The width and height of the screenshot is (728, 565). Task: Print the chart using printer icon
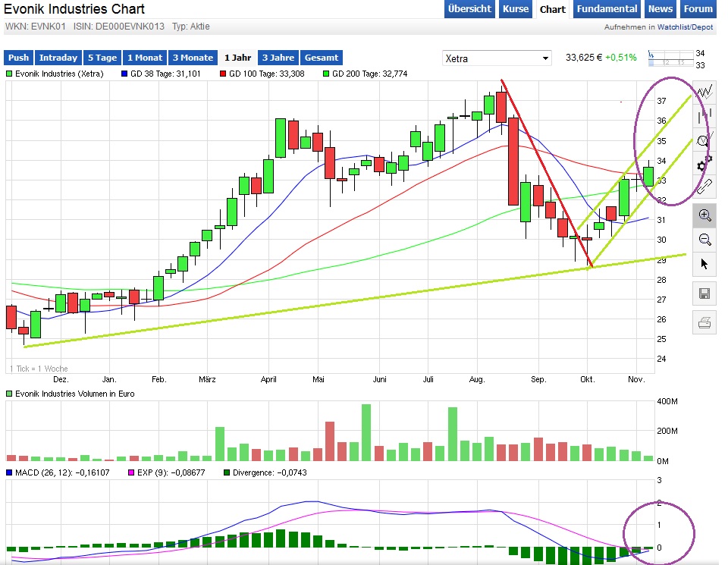coord(704,324)
